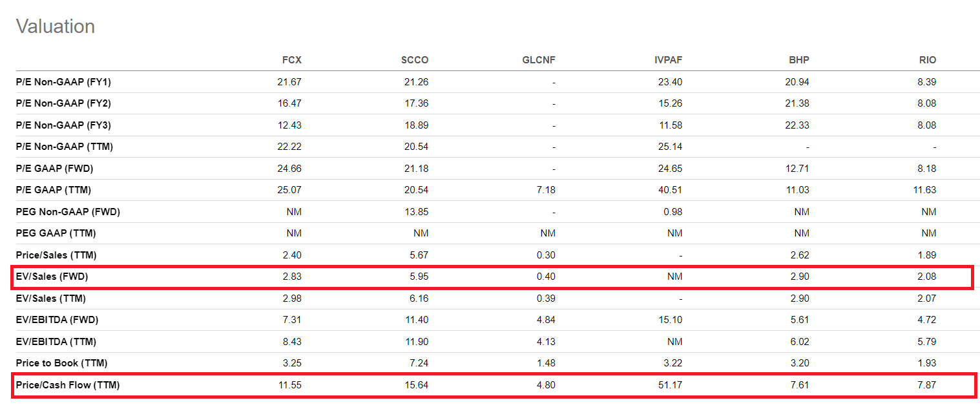This screenshot has height=409, width=980.
Task: Select the P/E GAAP (TTM) row label
Action: pyautogui.click(x=54, y=190)
